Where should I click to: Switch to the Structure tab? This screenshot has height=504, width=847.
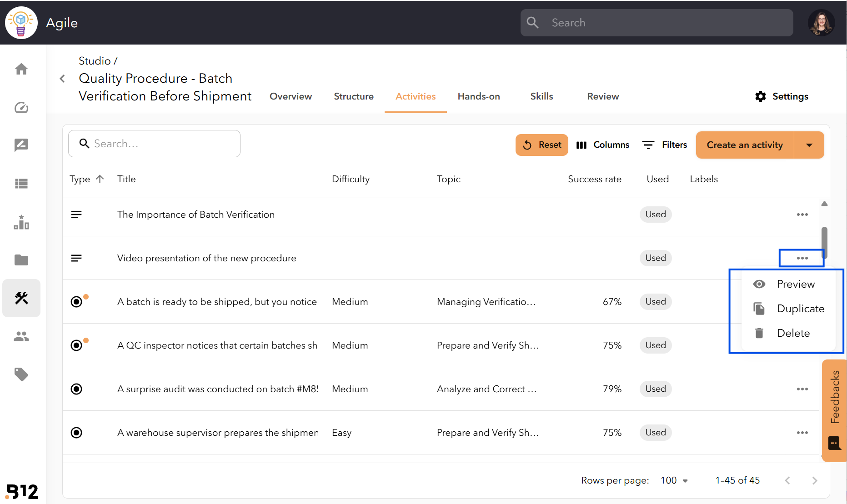pyautogui.click(x=354, y=96)
